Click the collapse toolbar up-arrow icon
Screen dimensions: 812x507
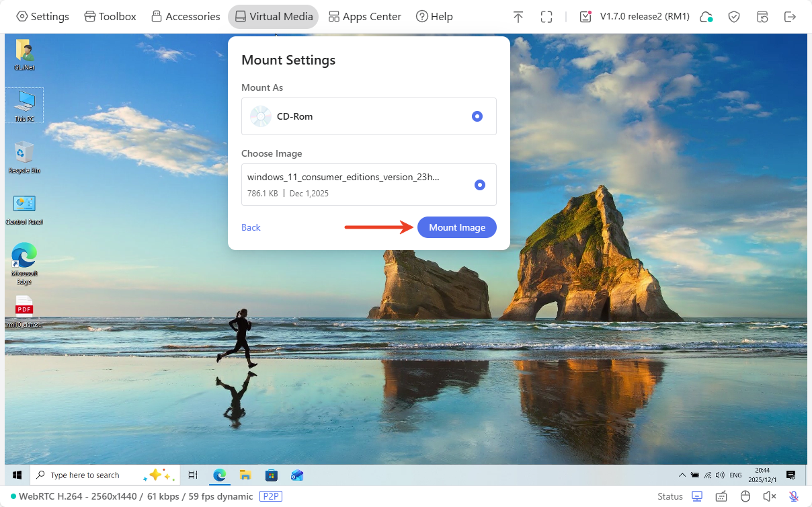pos(518,17)
